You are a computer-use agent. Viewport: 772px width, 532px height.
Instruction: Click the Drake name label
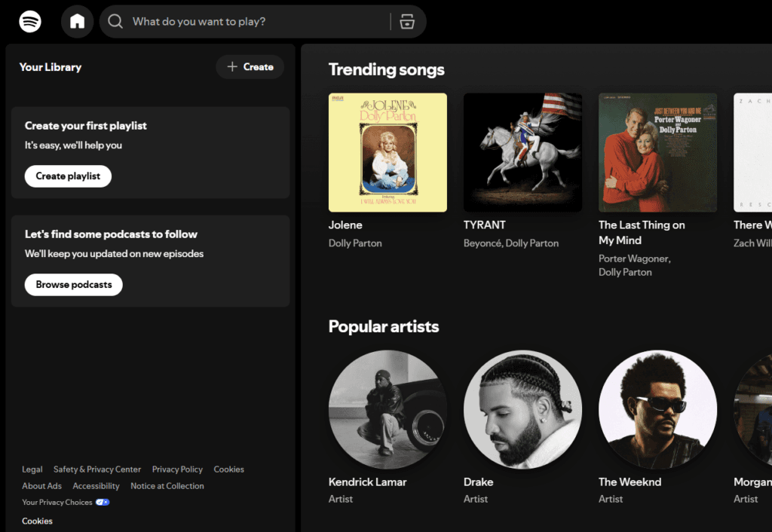click(x=478, y=482)
